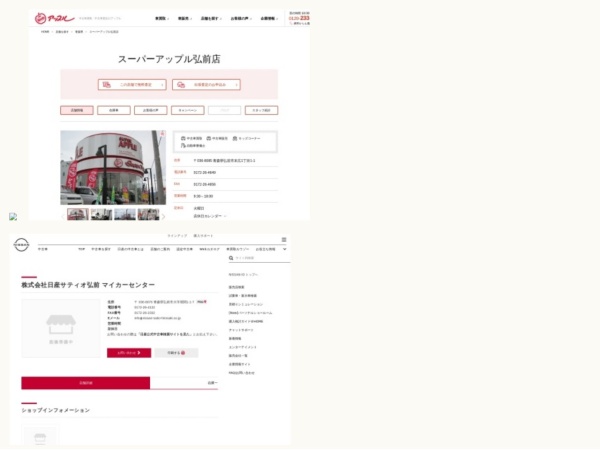Click the car icon on the free appraisal button
The height and width of the screenshot is (450, 600).
tap(107, 85)
